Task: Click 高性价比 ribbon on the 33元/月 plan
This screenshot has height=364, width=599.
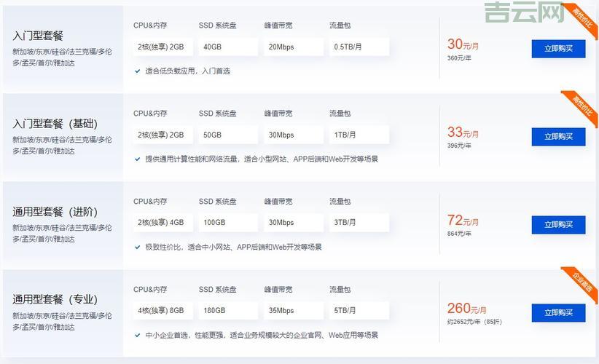Action: (x=582, y=106)
